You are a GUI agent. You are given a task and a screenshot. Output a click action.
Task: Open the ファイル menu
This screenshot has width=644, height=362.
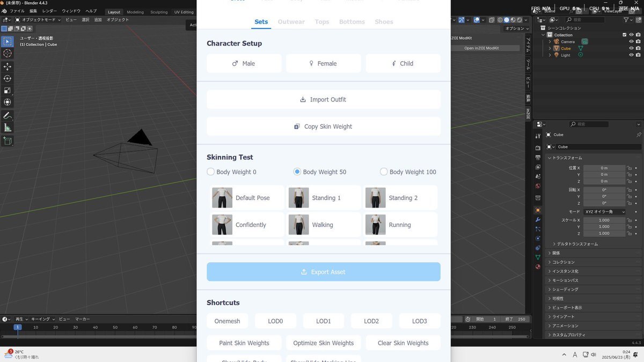coord(17,11)
